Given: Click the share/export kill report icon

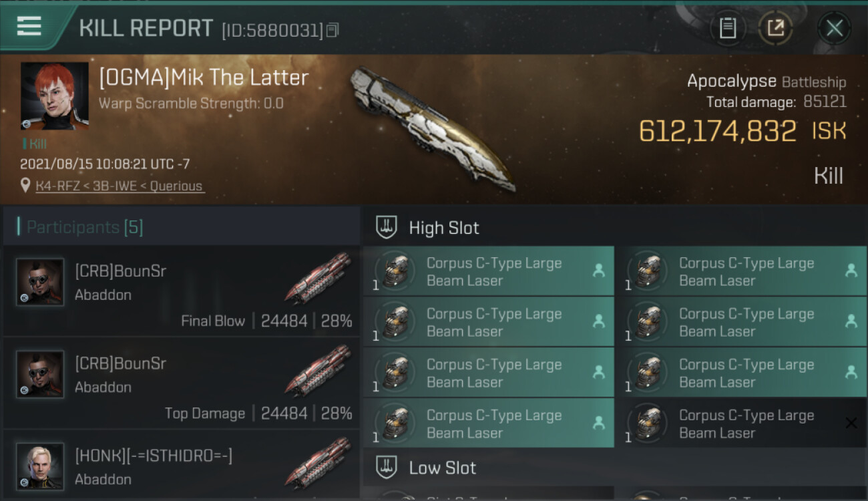Looking at the screenshot, I should point(775,28).
